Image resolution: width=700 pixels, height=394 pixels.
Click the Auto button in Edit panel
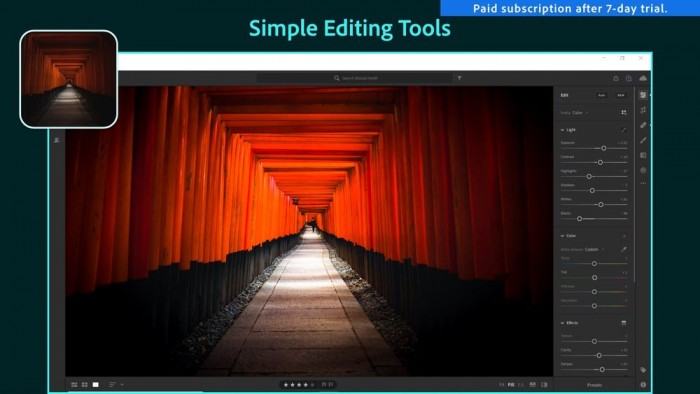(x=601, y=95)
